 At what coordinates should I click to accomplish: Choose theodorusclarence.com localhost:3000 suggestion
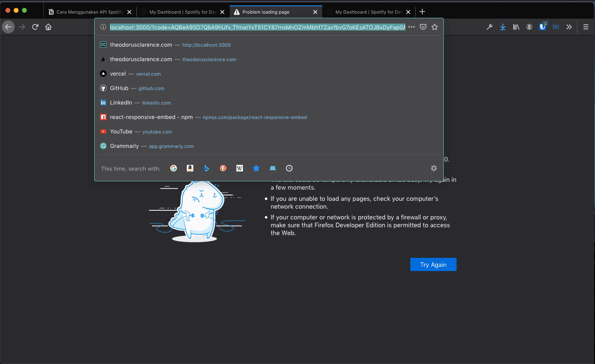[x=269, y=45]
